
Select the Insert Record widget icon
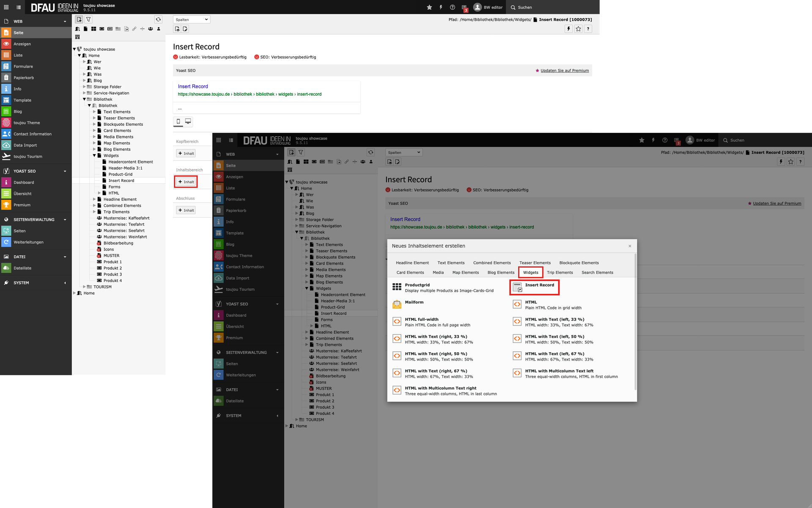pos(517,288)
